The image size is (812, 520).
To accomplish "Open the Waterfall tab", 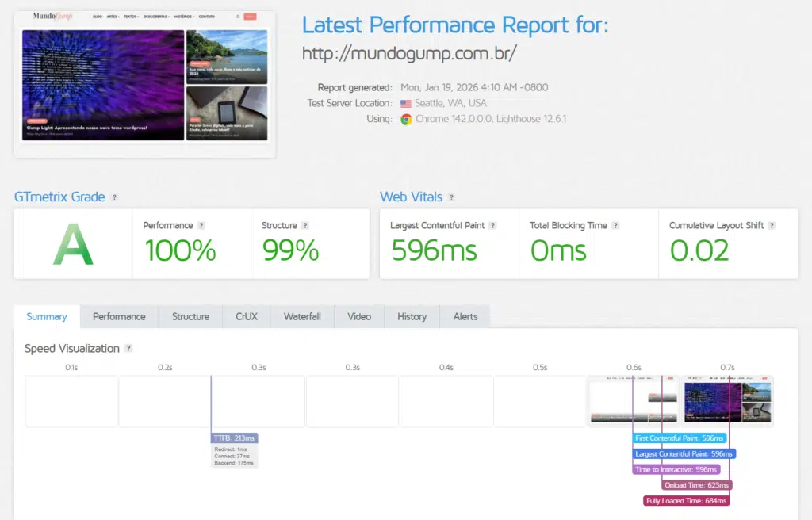I will pos(302,316).
